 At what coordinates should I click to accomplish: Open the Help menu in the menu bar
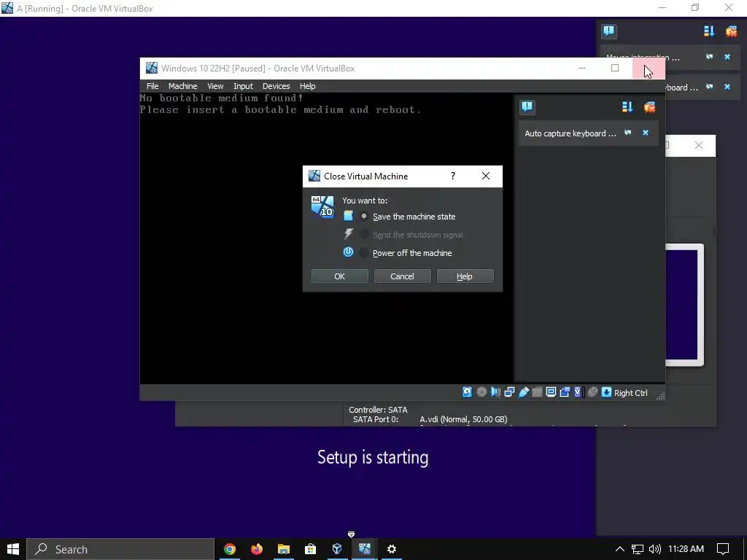[307, 86]
